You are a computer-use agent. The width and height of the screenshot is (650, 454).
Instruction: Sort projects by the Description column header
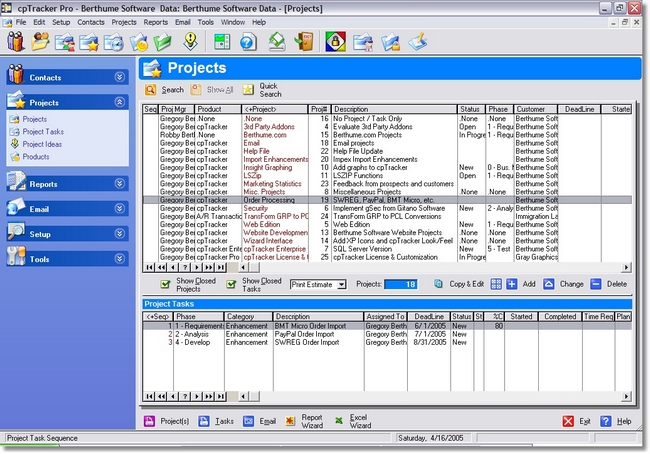[394, 109]
